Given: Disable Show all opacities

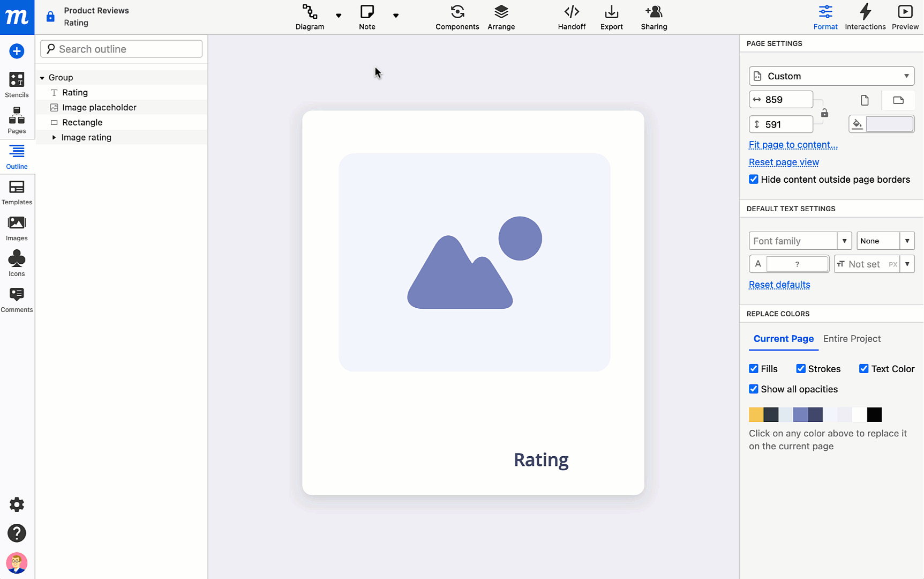Looking at the screenshot, I should [x=754, y=389].
